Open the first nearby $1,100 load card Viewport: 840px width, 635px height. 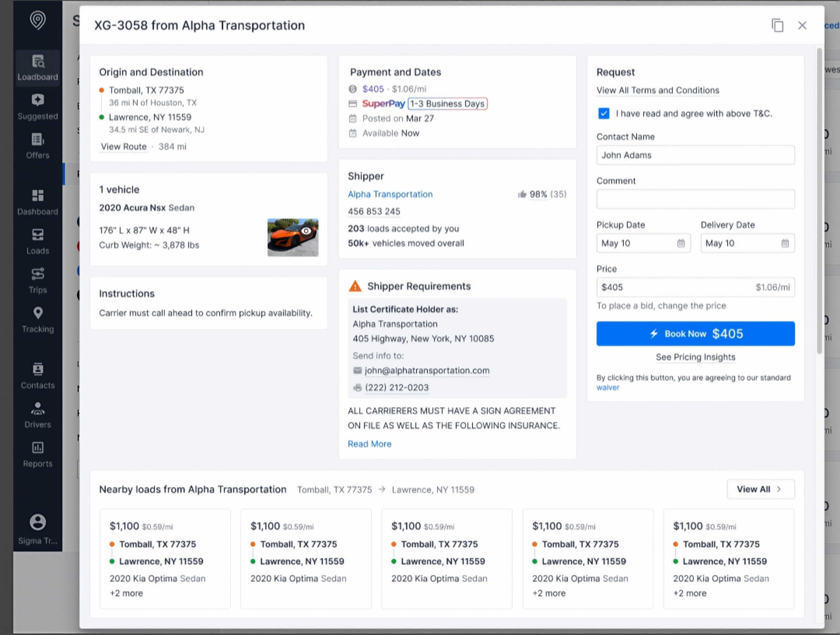click(165, 559)
